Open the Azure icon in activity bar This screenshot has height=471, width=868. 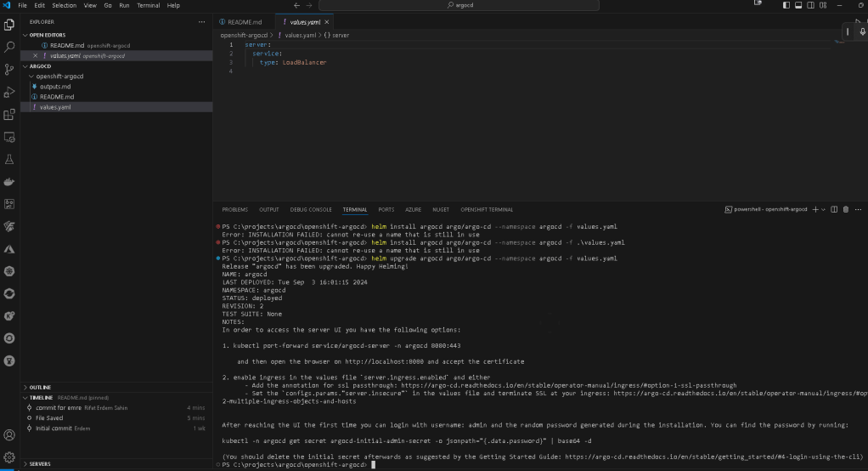(9, 249)
